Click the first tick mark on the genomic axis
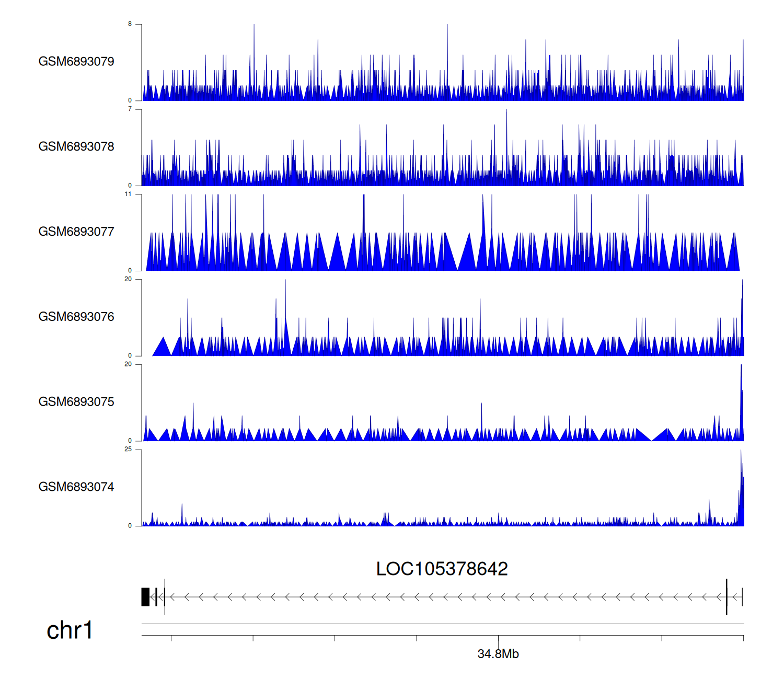 pyautogui.click(x=171, y=638)
